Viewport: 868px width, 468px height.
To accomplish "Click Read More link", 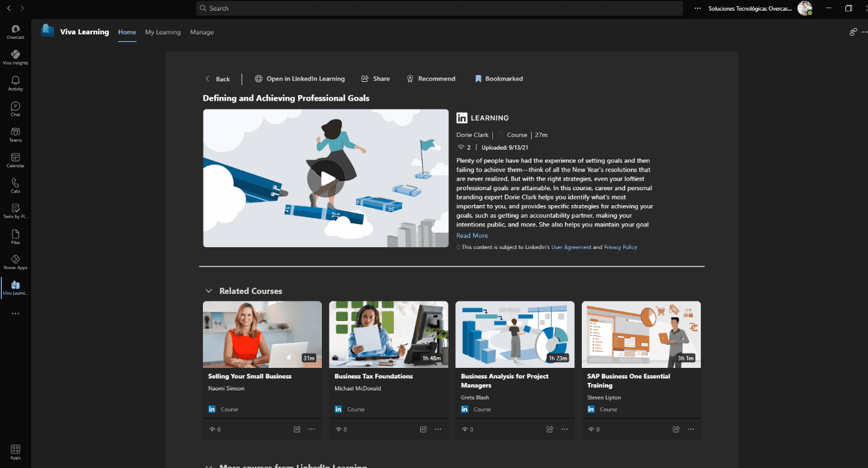I will pos(472,236).
